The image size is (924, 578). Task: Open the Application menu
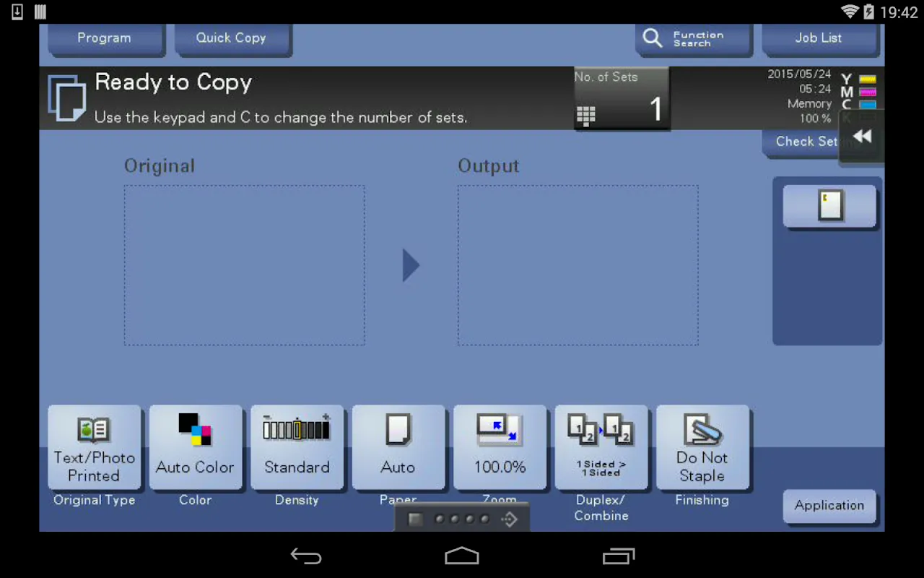829,506
